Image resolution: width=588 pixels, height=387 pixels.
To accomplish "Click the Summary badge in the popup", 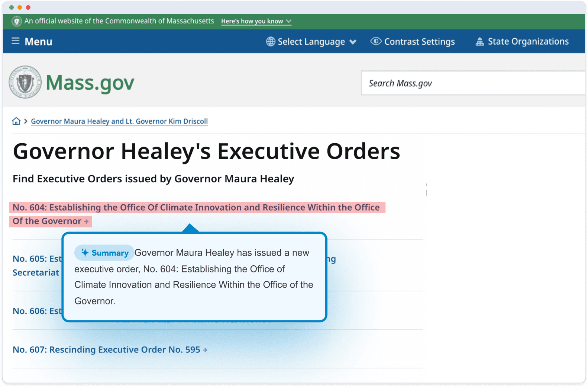I will (104, 253).
